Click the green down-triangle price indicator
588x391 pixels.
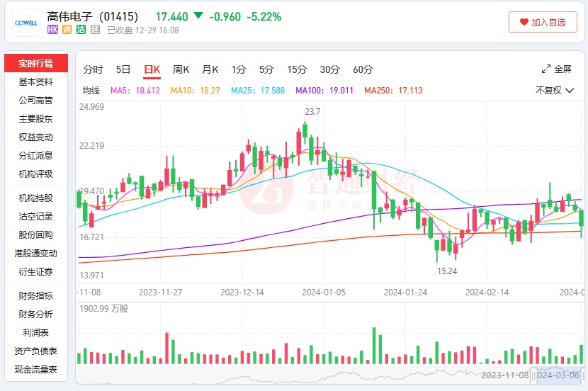[198, 16]
